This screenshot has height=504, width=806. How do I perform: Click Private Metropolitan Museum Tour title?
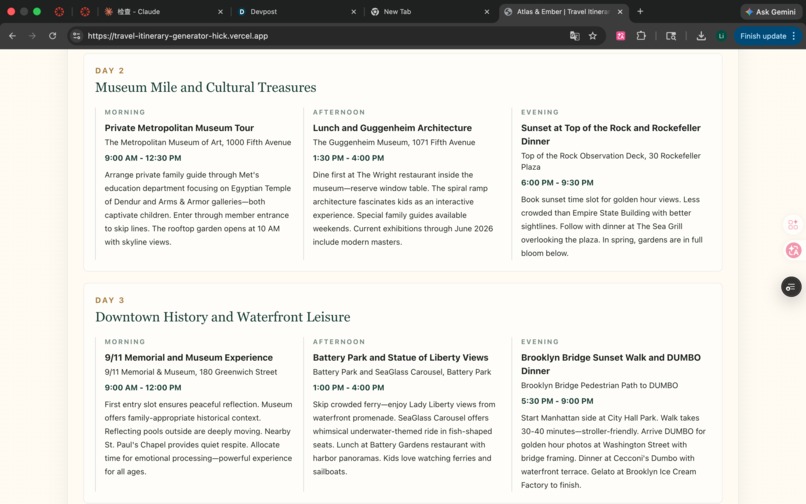tap(179, 128)
